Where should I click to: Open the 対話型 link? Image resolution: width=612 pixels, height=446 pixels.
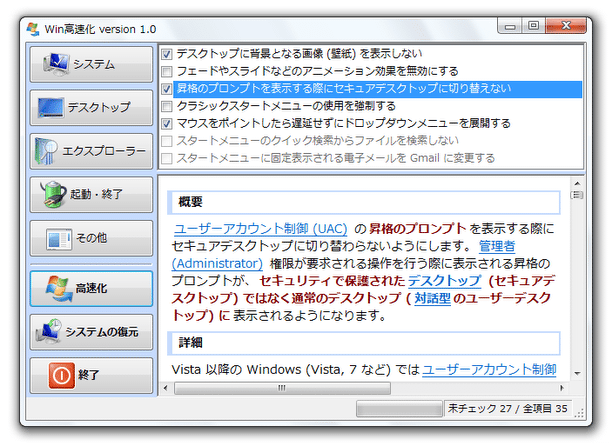point(432,298)
